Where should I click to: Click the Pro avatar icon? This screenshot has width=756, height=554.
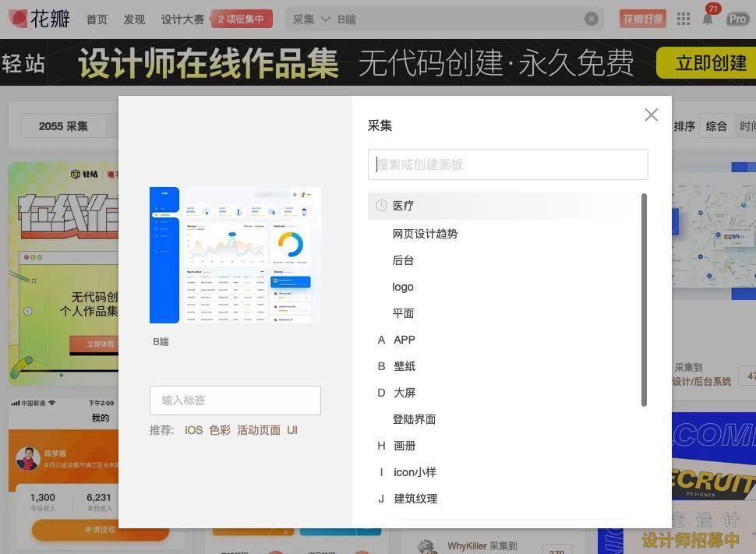click(737, 19)
